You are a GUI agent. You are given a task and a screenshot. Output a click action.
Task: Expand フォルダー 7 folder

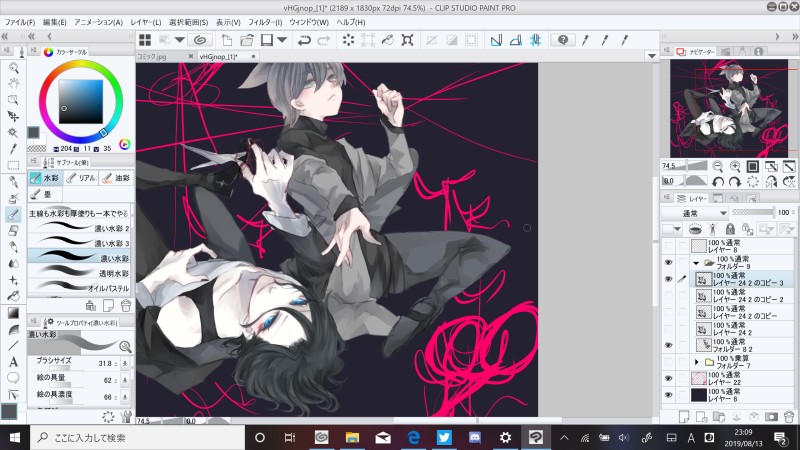[x=696, y=362]
